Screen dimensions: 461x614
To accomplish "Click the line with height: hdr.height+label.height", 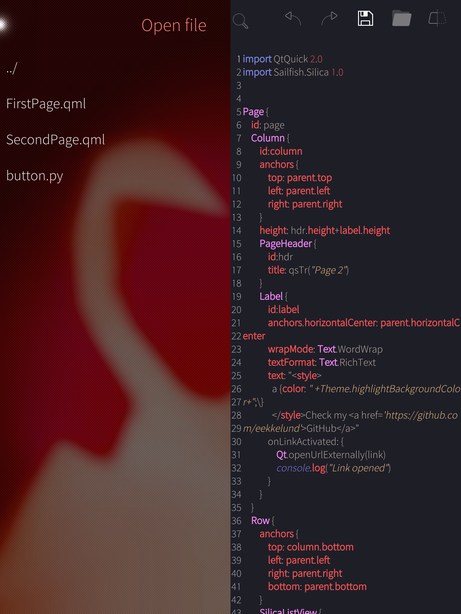I will click(325, 231).
